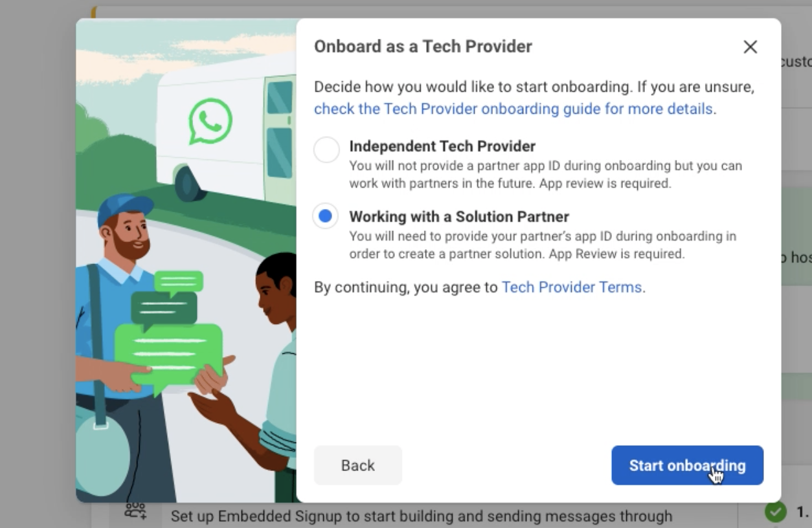Click the dark green speech bubble illustration
The height and width of the screenshot is (528, 812).
(164, 309)
